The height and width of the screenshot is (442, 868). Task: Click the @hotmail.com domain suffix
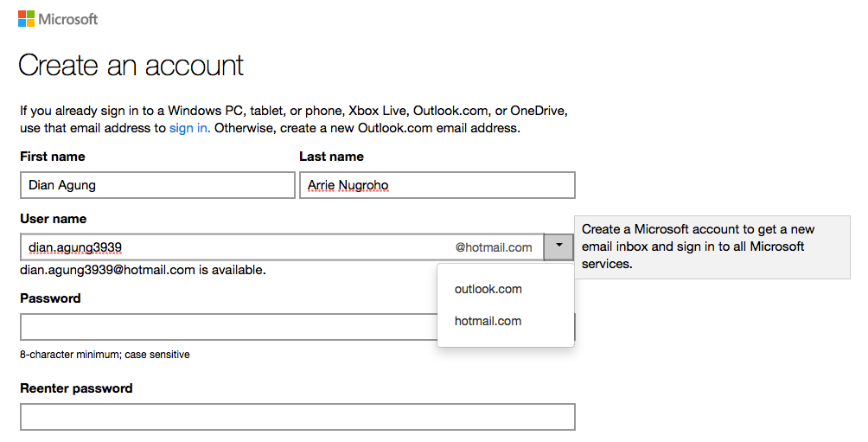pos(494,247)
